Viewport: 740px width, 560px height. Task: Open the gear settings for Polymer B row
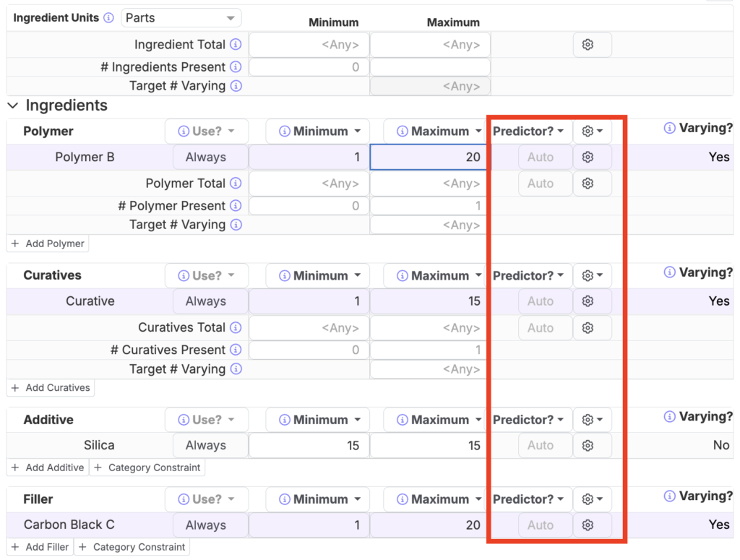click(x=588, y=157)
